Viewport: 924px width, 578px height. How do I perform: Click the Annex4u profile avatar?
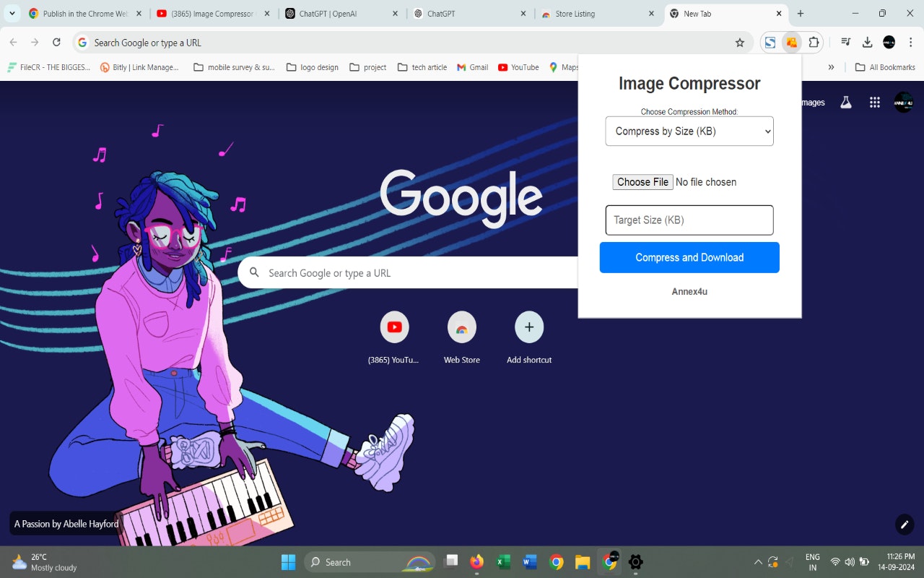903,102
